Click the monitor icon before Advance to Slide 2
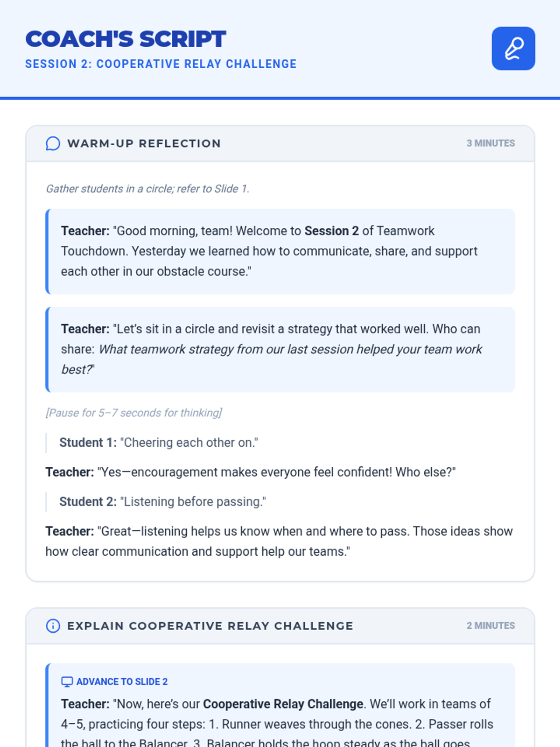 67,682
